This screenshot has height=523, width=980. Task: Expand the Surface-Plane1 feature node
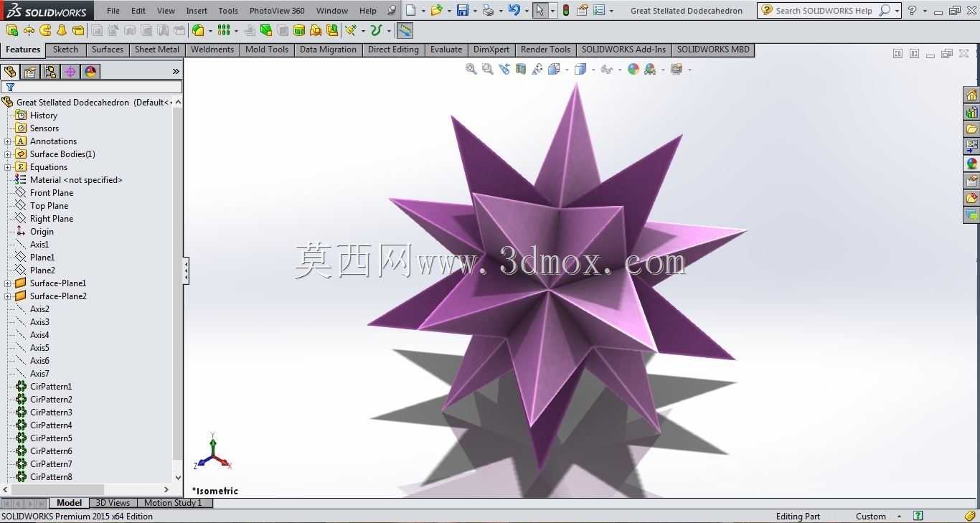pyautogui.click(x=8, y=283)
